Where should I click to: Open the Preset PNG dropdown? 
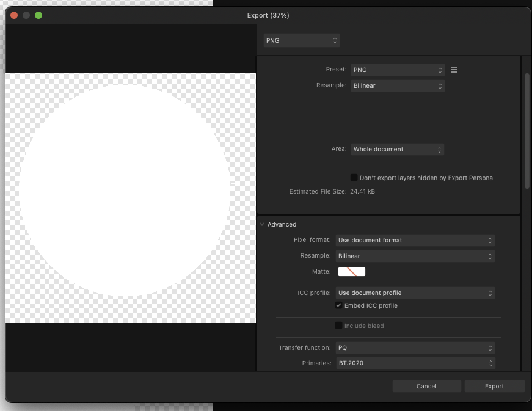398,70
